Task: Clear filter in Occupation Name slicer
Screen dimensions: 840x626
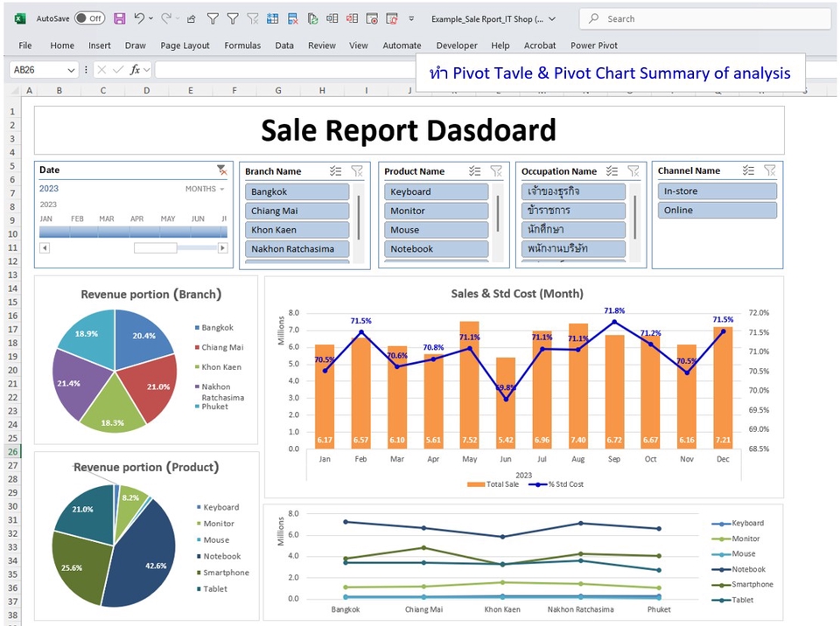Action: point(633,171)
